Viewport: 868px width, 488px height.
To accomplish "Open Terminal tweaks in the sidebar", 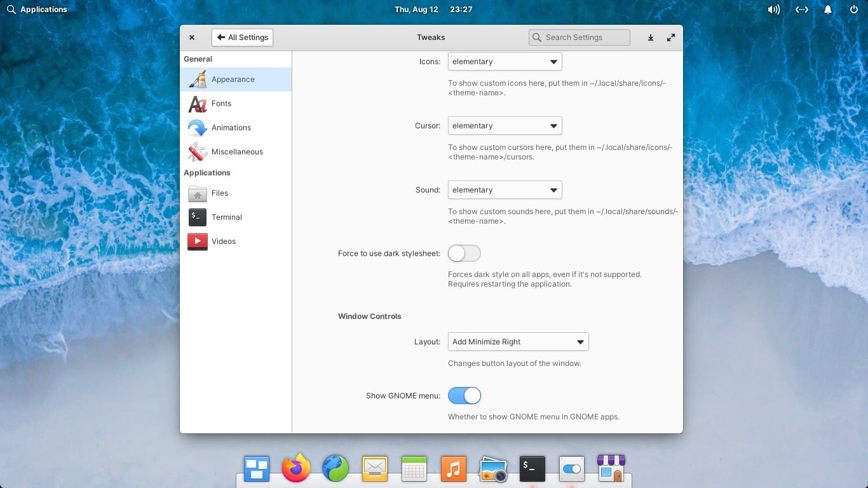I will pos(226,217).
